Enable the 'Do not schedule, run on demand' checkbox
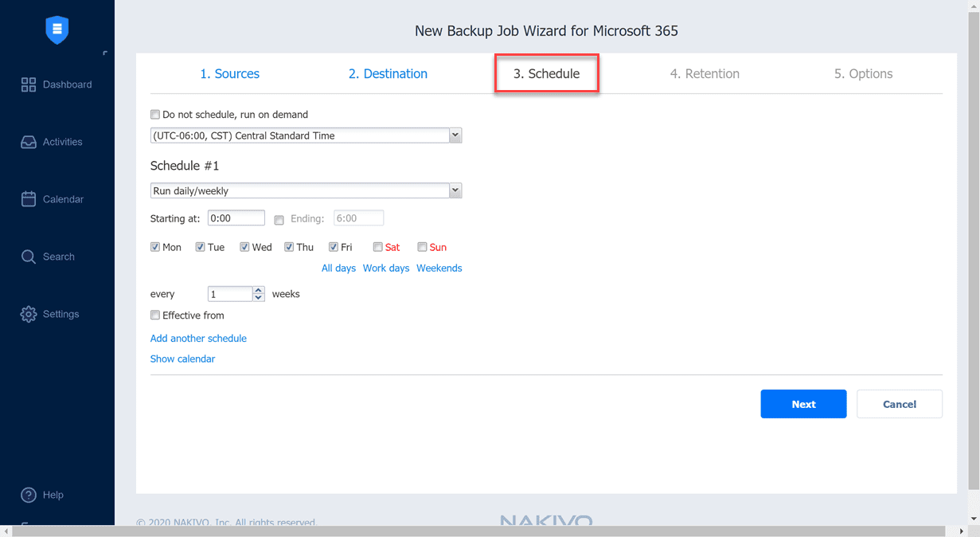Image resolution: width=980 pixels, height=537 pixels. (x=154, y=114)
